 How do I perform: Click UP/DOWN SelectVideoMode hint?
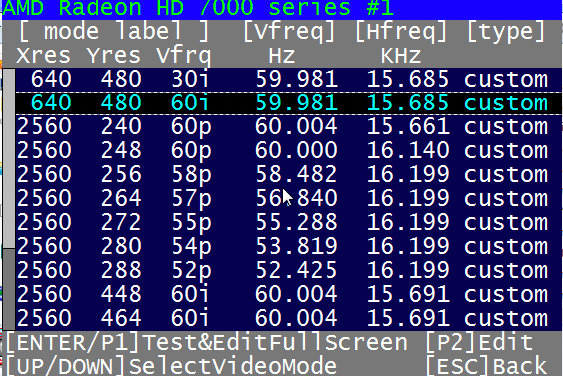(172, 366)
